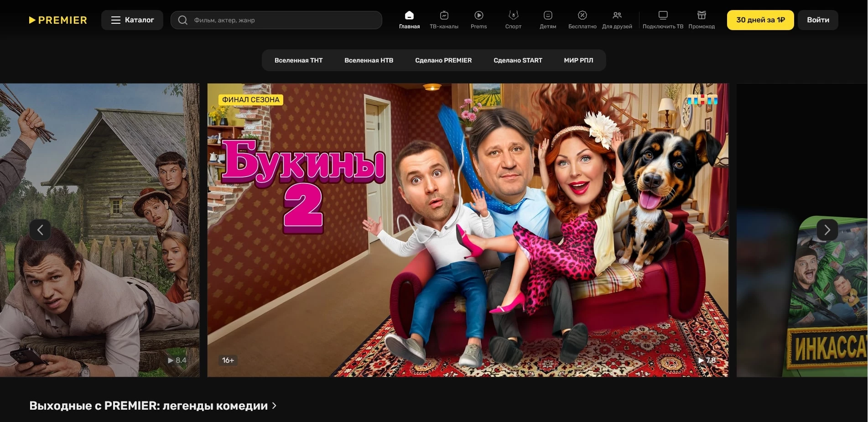Click the PREMIER logo
Screen dimensions: 868x422
click(58, 20)
